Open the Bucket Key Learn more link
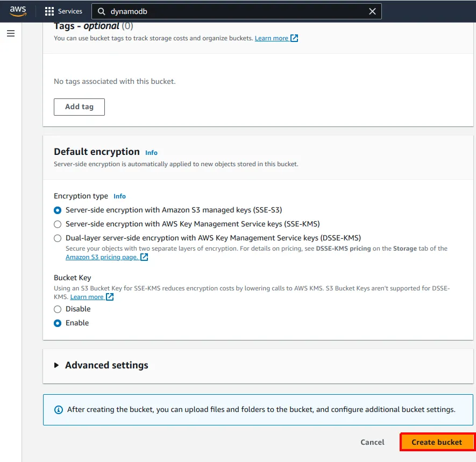The width and height of the screenshot is (476, 462). tap(87, 297)
